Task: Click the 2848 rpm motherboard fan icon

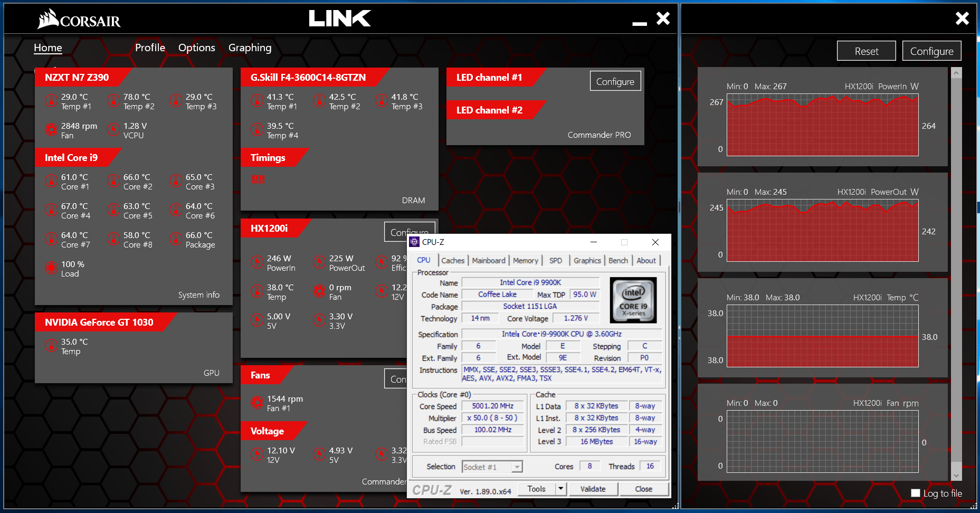Action: tap(51, 129)
